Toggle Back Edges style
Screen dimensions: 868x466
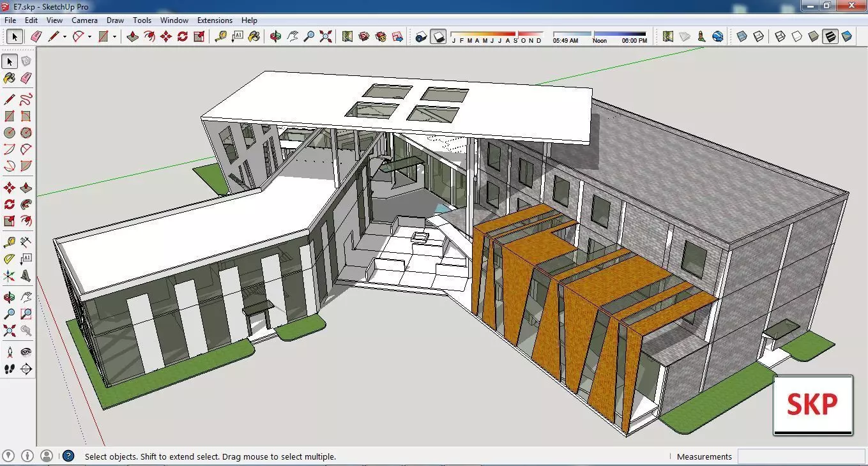point(759,36)
